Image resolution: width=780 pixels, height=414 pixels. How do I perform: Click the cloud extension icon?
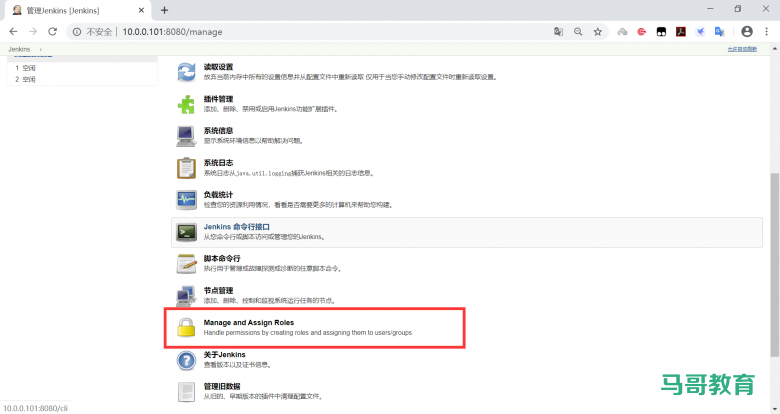(622, 32)
